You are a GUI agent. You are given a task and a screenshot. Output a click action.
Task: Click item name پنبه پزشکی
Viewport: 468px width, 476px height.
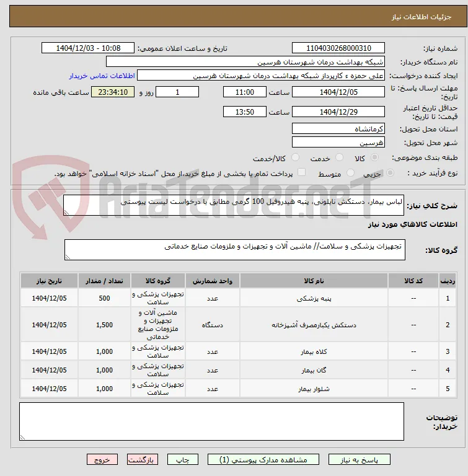tap(314, 298)
